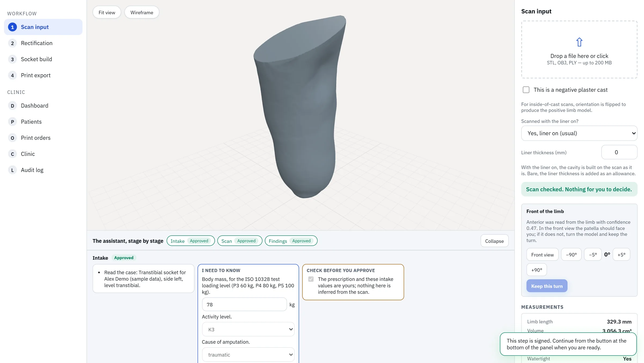Click the green Approved badge beside Intake heading
The height and width of the screenshot is (363, 644).
(x=124, y=258)
